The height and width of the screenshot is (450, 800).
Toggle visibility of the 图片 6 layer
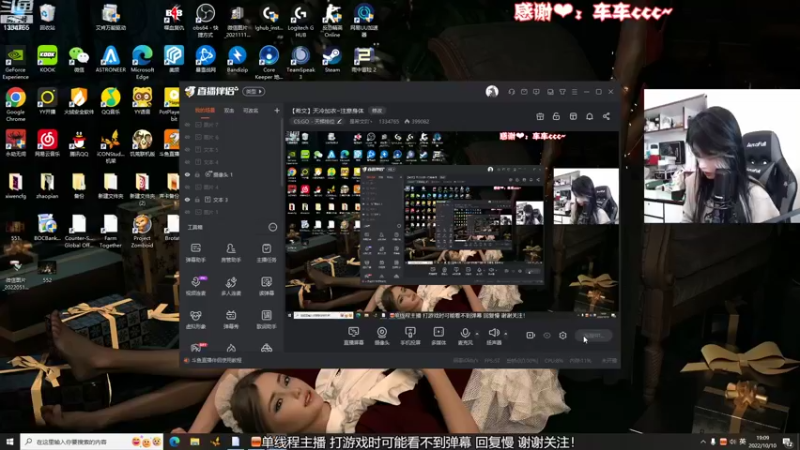[187, 137]
